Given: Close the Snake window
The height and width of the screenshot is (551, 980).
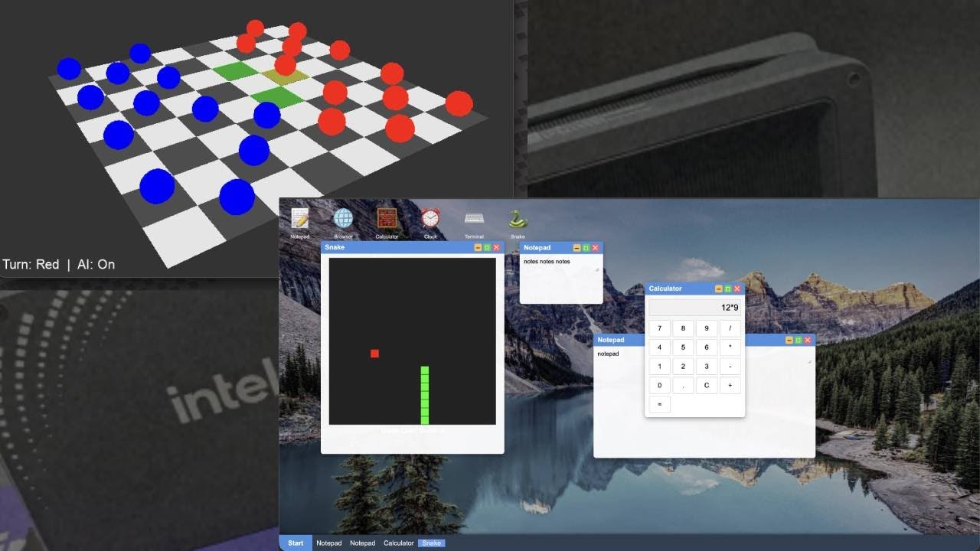Looking at the screenshot, I should (496, 248).
